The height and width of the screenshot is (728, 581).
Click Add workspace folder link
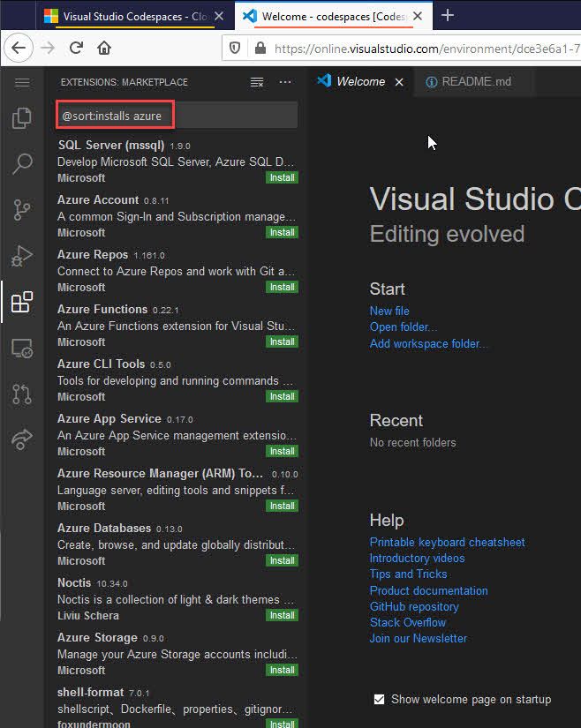[x=428, y=343]
